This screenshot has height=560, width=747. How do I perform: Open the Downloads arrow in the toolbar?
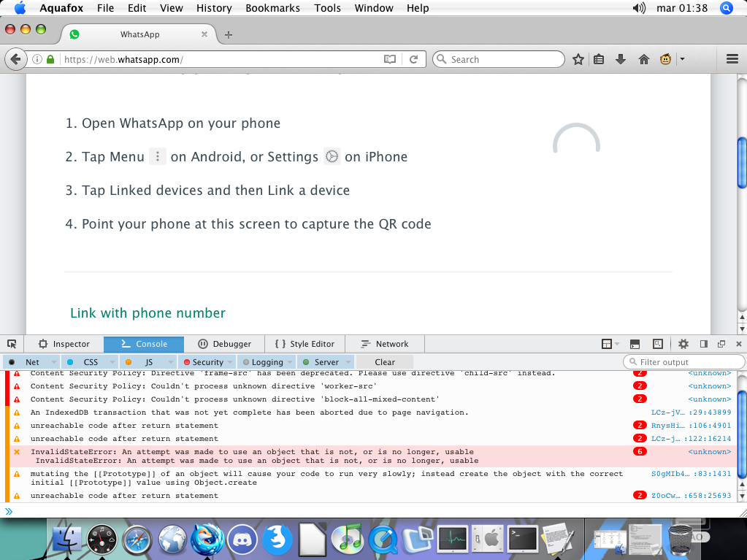pyautogui.click(x=620, y=60)
